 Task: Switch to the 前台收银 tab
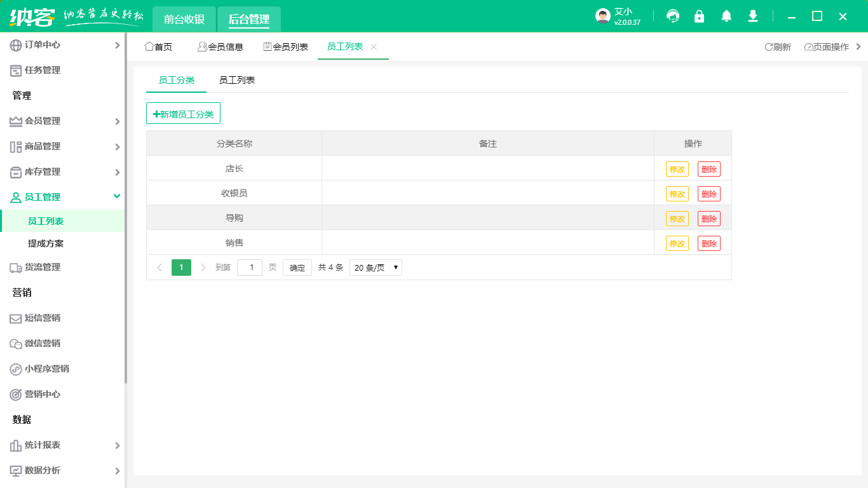coord(184,20)
